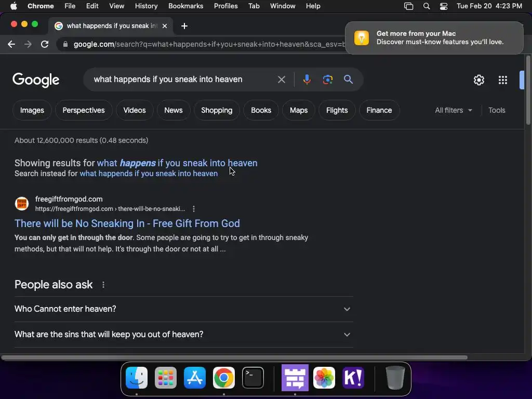The image size is (532, 399).
Task: Open the Apple menu
Action: [14, 6]
